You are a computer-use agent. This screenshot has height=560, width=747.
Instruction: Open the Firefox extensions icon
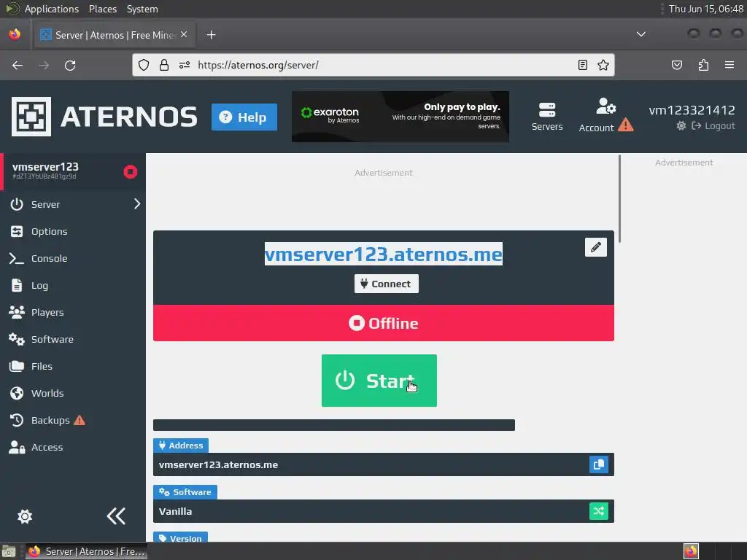click(x=703, y=65)
